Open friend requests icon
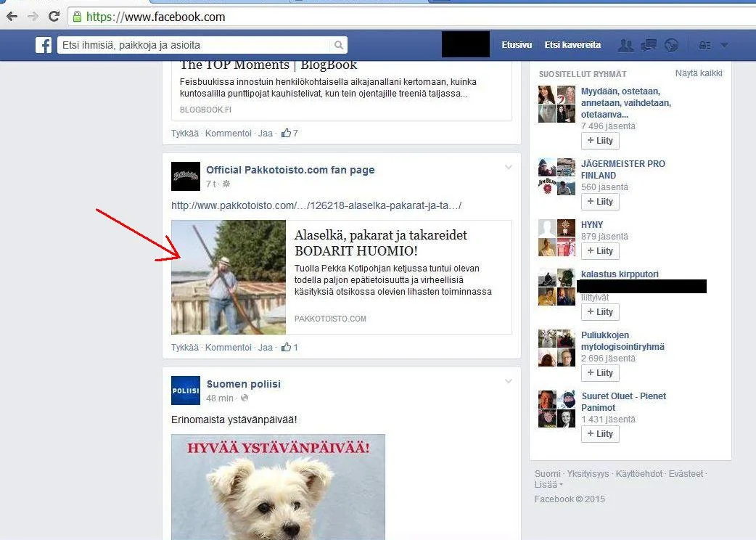Screen dimensions: 756x540 click(625, 45)
